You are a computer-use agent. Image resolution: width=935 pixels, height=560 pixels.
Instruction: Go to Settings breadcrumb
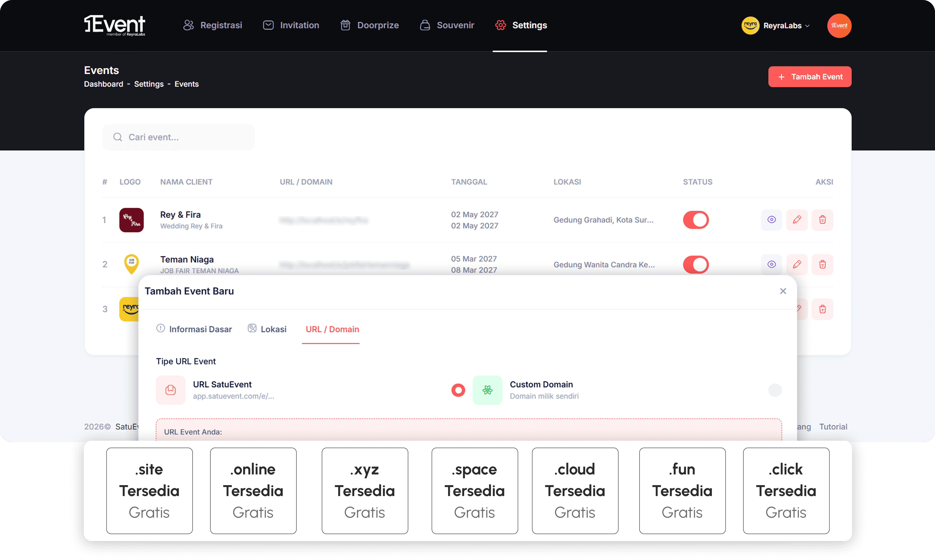pos(149,84)
